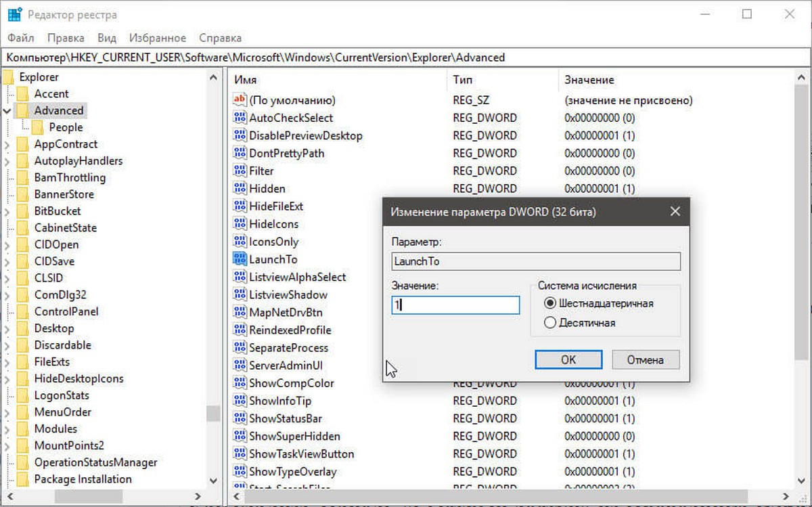Expand the MenuOrder tree node
This screenshot has height=507, width=812.
click(x=7, y=412)
